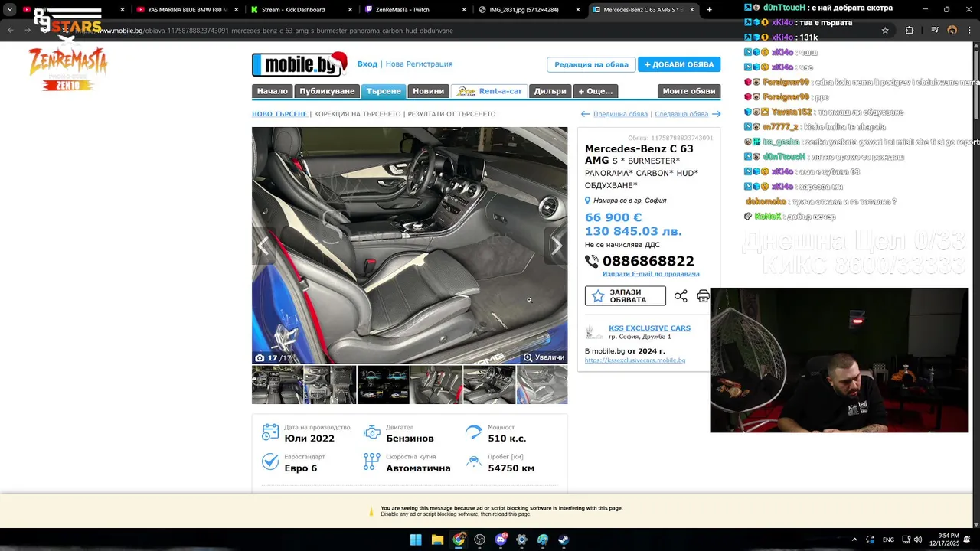980x551 pixels.
Task: Click the mileage icon beside 54750 км
Action: (x=474, y=461)
